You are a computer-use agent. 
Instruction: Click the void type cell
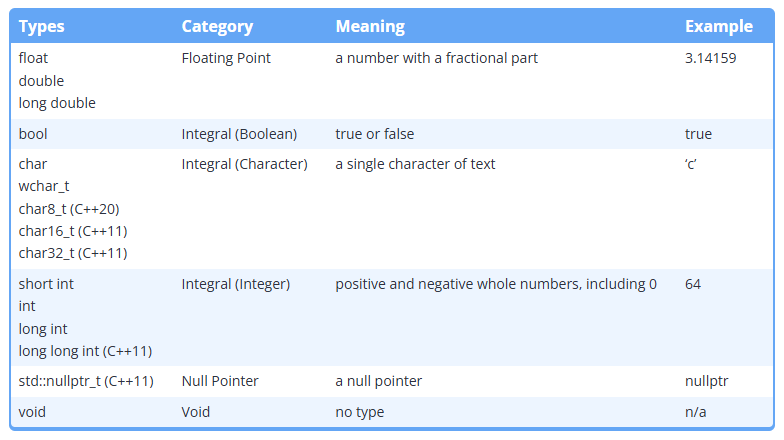pos(32,412)
